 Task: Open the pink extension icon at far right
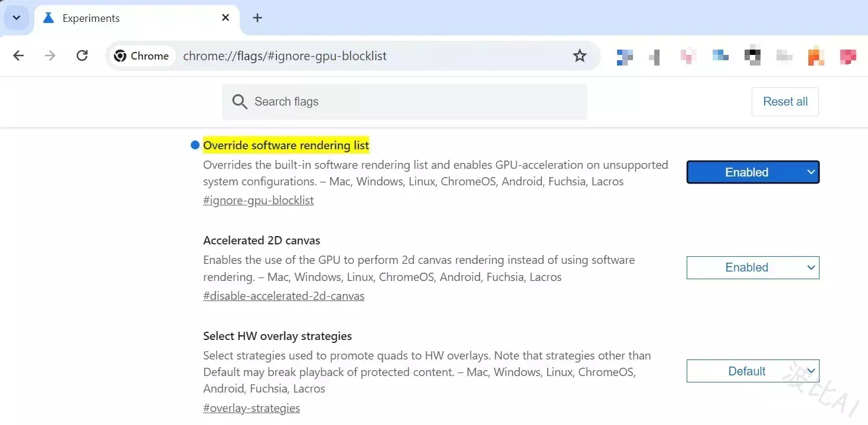tap(848, 56)
